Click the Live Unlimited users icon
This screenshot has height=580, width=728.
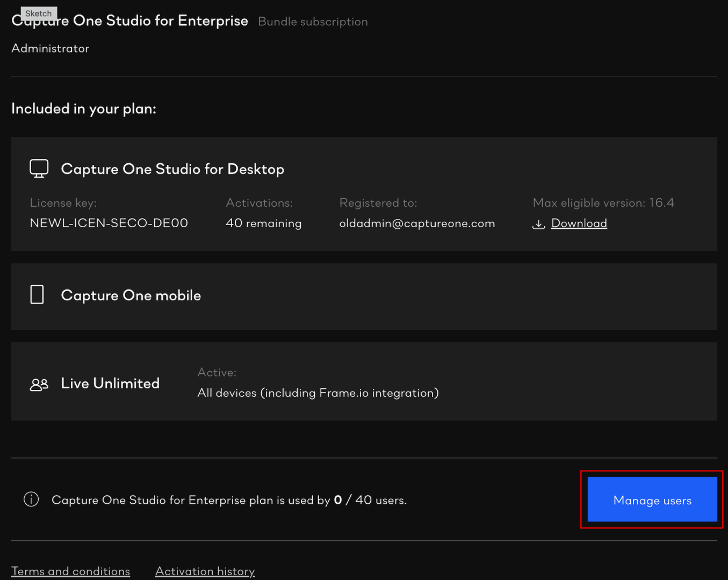point(39,385)
